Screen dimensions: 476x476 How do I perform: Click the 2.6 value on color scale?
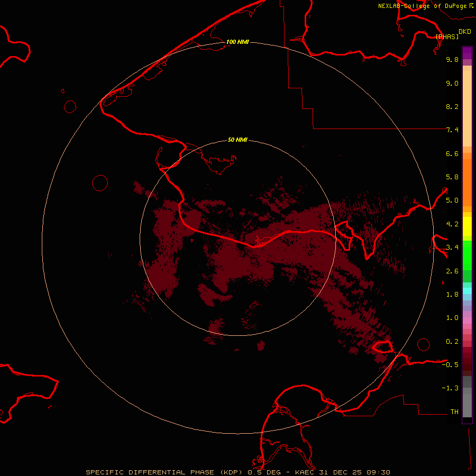[x=452, y=271]
